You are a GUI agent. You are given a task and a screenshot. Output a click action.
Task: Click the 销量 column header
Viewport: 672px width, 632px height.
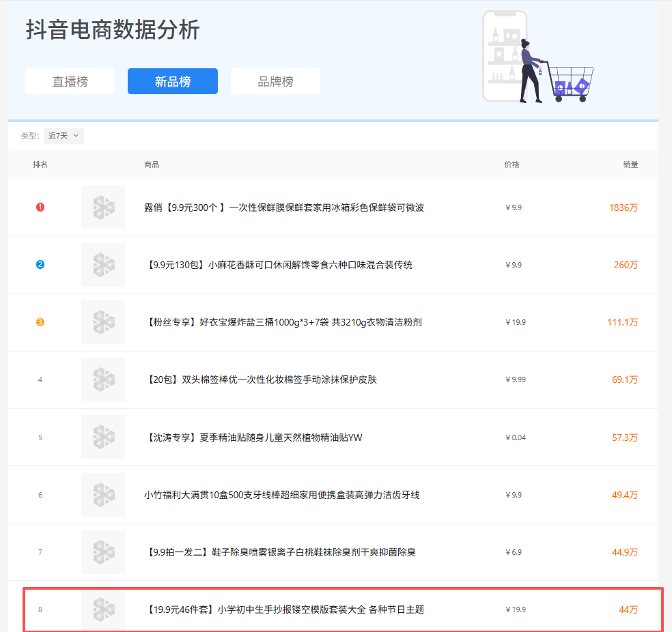pyautogui.click(x=630, y=164)
